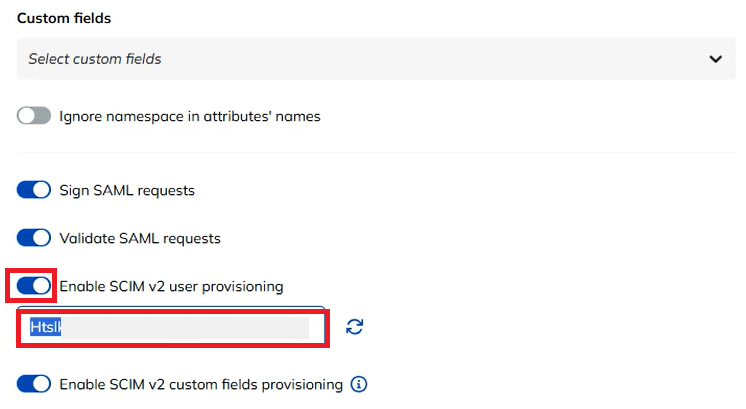Screen dimensions: 746x409
Task: Click "Enable SCIM v2 custom fields provisioning" label
Action: pos(201,384)
